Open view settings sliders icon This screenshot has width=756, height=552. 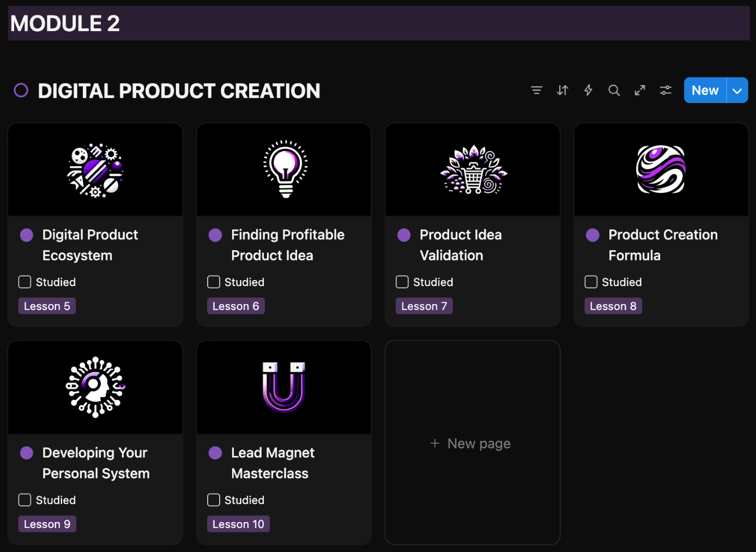[x=666, y=90]
